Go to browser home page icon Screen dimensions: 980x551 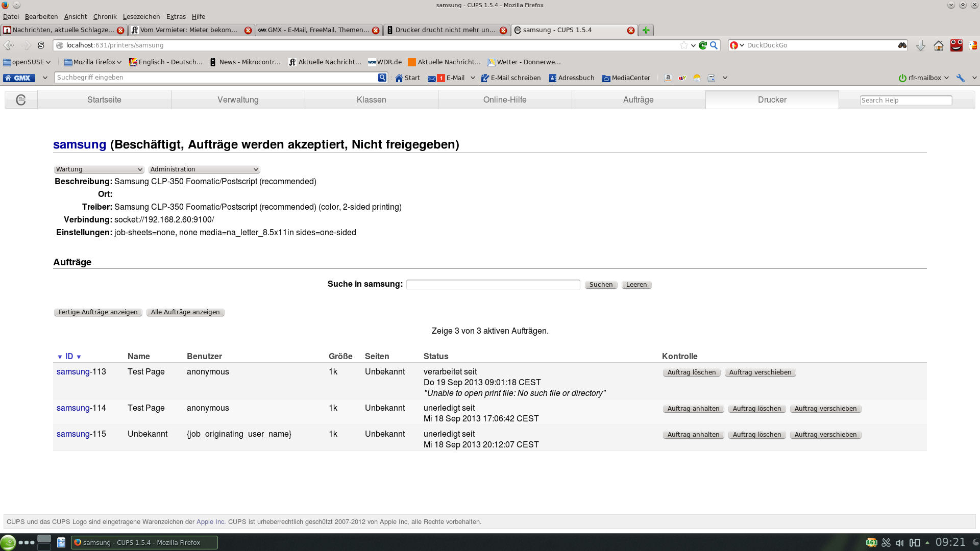938,45
